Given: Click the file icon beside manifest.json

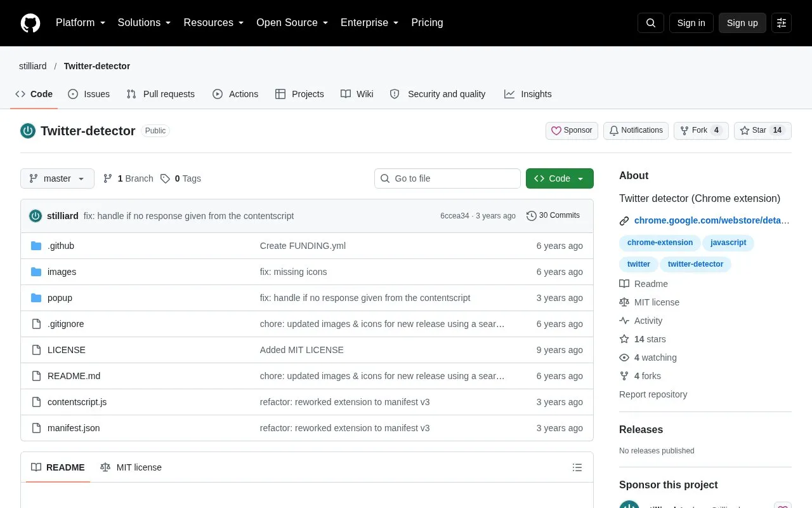Looking at the screenshot, I should tap(36, 428).
